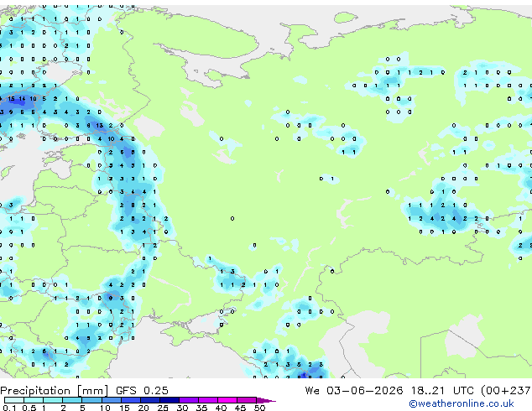Viewport: 532px width, 411px height.
Task: Click the legend swatch between 15 and 20
Action: click(x=131, y=400)
